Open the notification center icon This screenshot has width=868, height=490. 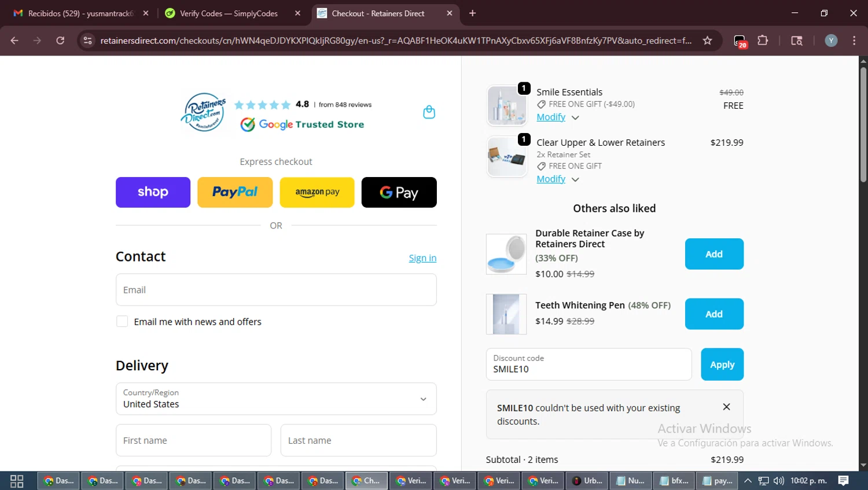(843, 481)
